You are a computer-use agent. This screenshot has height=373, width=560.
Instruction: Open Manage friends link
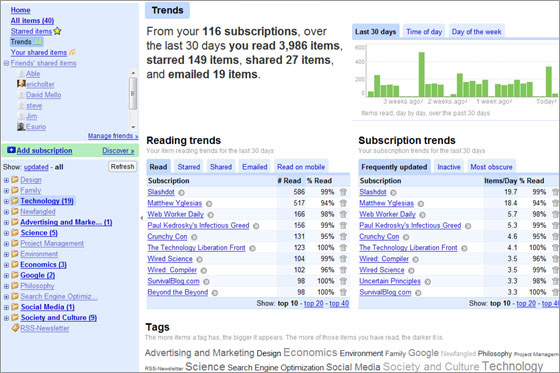(113, 136)
